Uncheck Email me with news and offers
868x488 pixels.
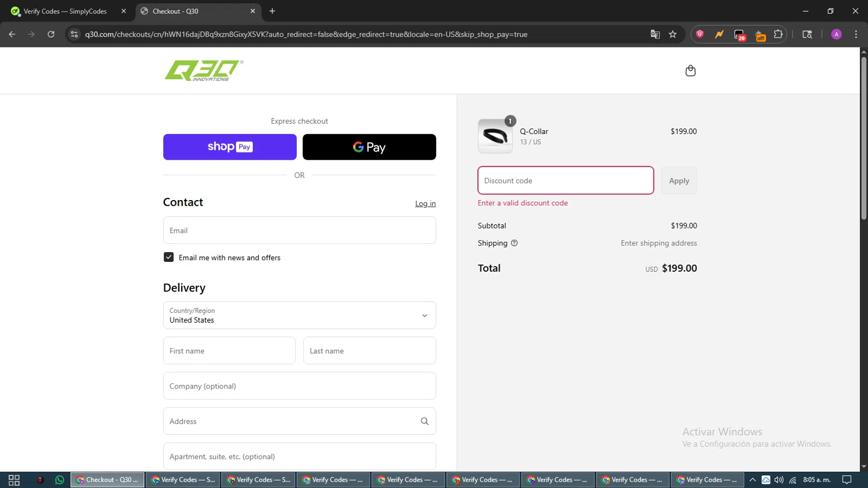pyautogui.click(x=168, y=257)
